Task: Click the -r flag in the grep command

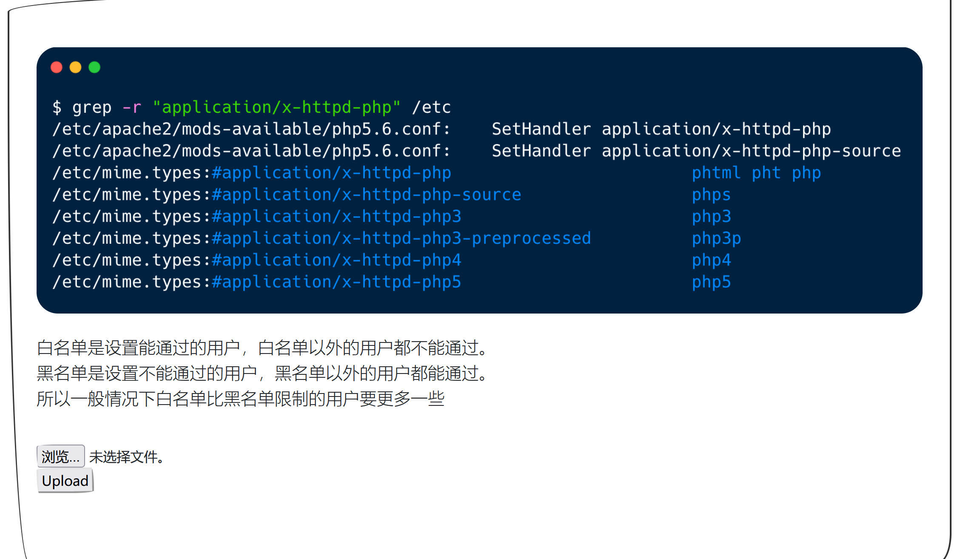Action: [x=131, y=107]
